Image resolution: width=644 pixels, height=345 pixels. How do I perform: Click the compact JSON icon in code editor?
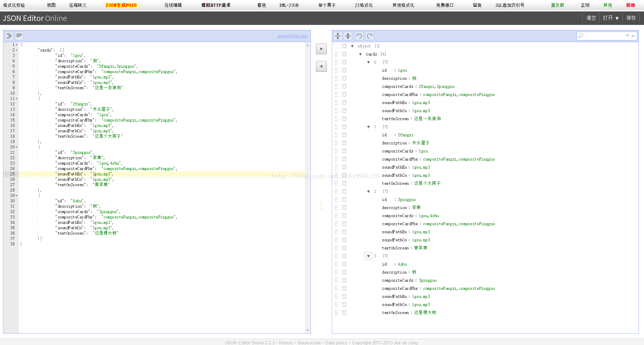(x=19, y=36)
